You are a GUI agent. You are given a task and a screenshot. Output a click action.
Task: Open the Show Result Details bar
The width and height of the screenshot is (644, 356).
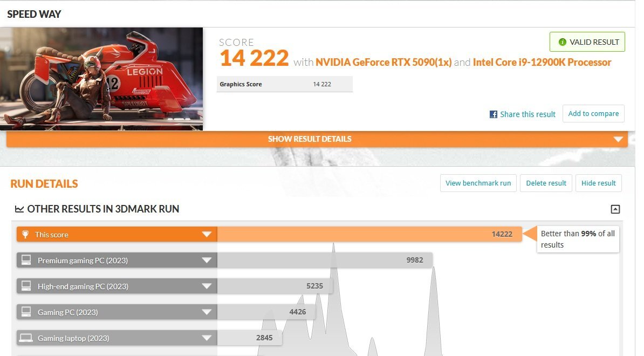click(317, 139)
